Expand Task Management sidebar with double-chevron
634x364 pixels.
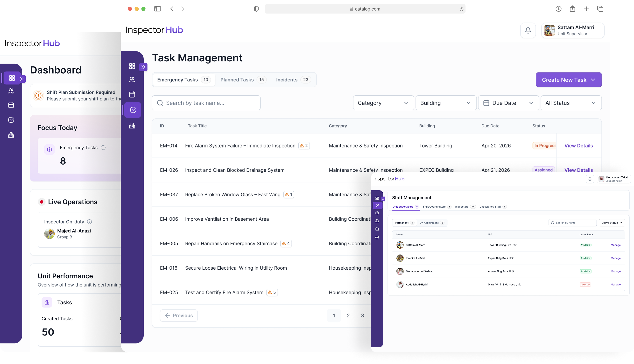pos(143,67)
